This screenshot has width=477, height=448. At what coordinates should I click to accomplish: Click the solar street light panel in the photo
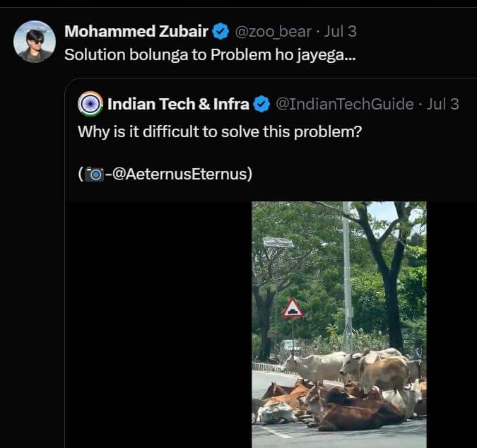click(277, 242)
